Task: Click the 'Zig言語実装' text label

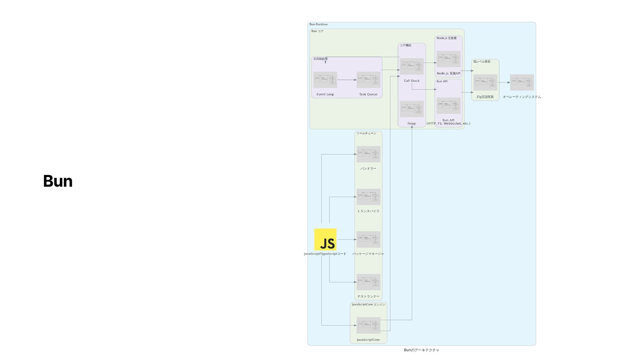Action: pos(485,97)
